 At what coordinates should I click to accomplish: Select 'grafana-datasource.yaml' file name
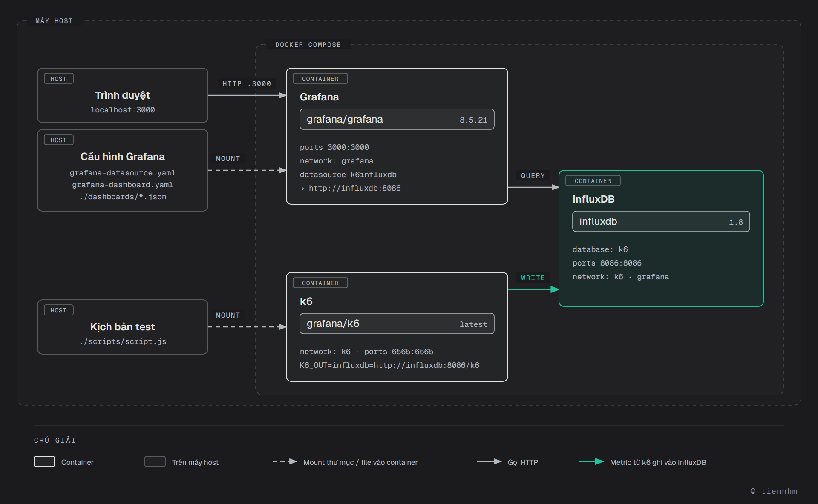(123, 173)
